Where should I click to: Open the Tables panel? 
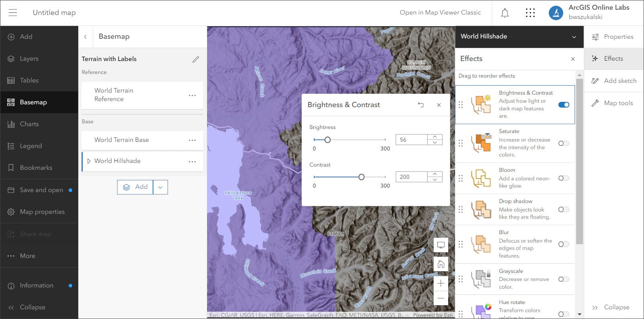point(39,80)
